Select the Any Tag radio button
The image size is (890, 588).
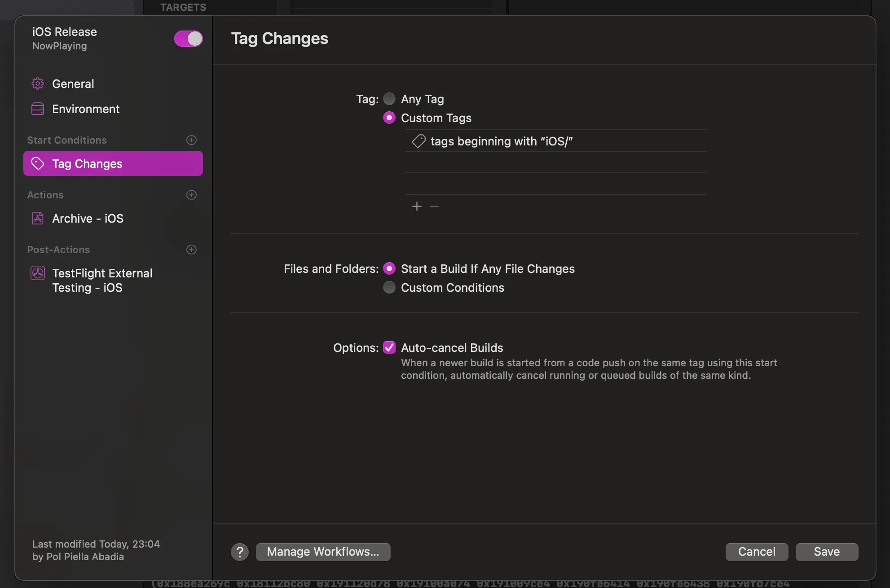tap(389, 99)
